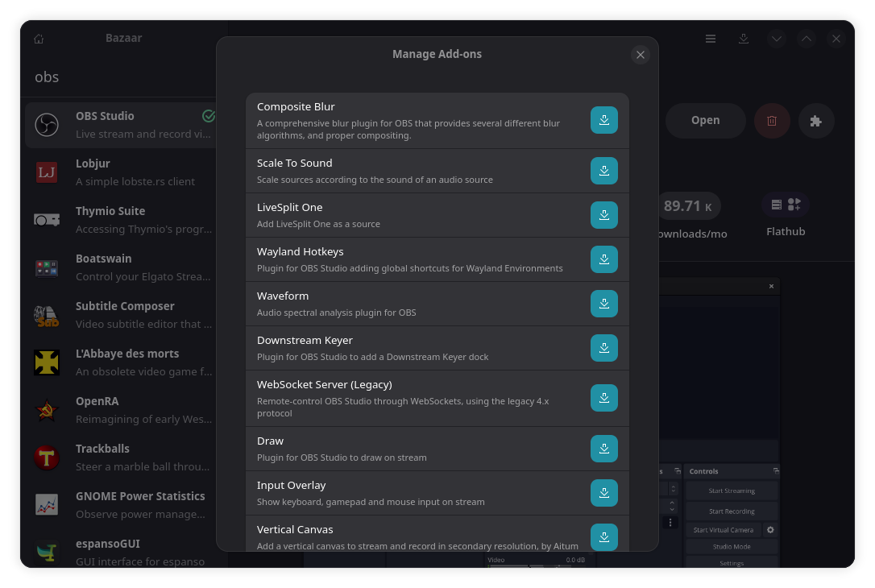Uninstall OBS Studio using the trash icon
875x588 pixels.
[x=772, y=120]
